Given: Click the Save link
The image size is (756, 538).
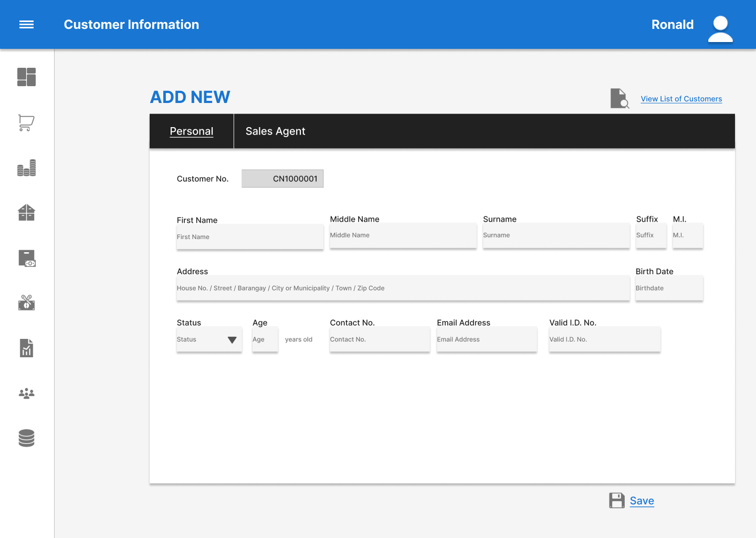Looking at the screenshot, I should pyautogui.click(x=642, y=501).
